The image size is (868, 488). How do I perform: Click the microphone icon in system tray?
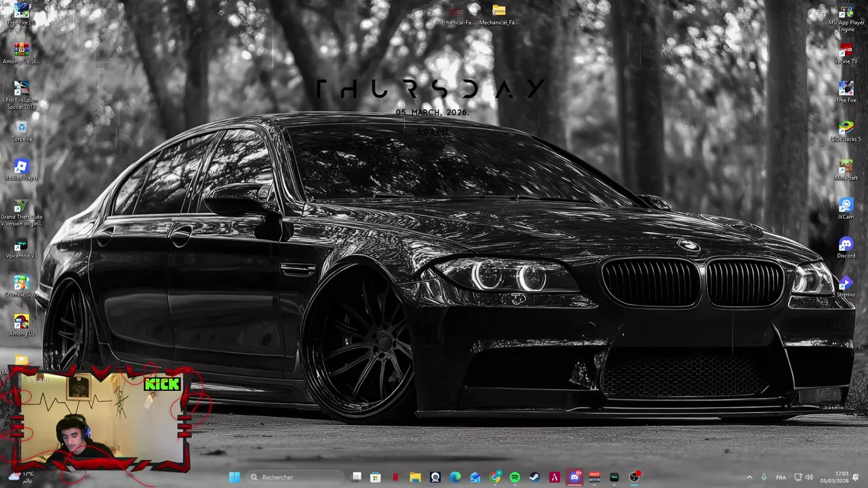764,477
